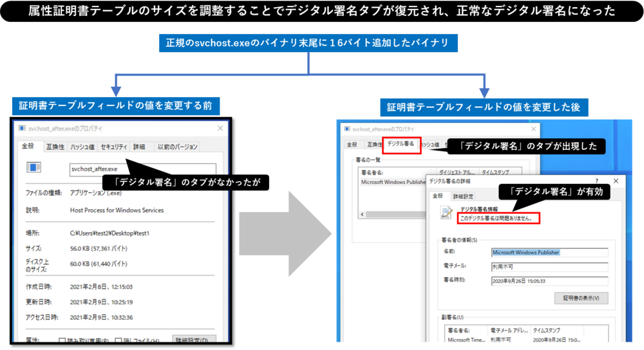
Task: Close the left svchost_after.exe properties window
Action: (x=220, y=128)
